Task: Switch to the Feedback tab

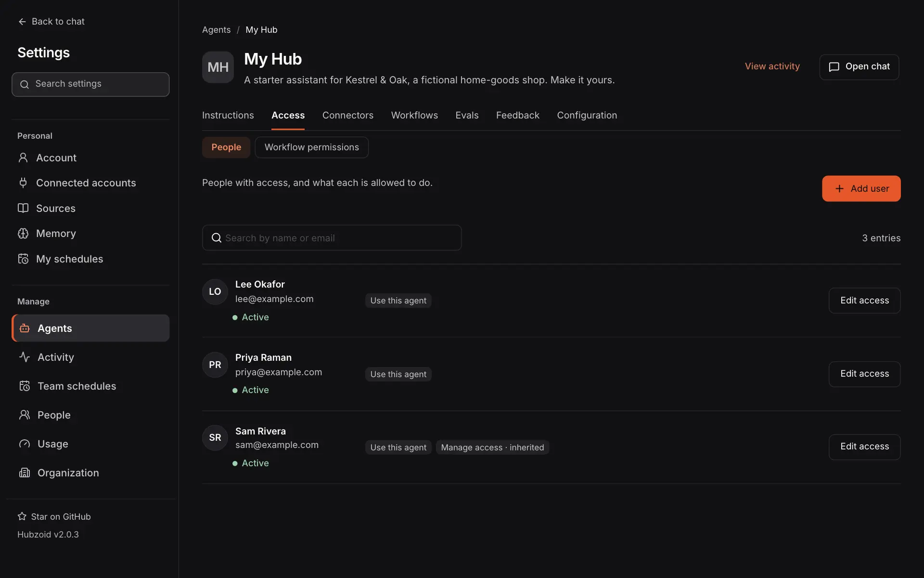Action: [x=518, y=115]
